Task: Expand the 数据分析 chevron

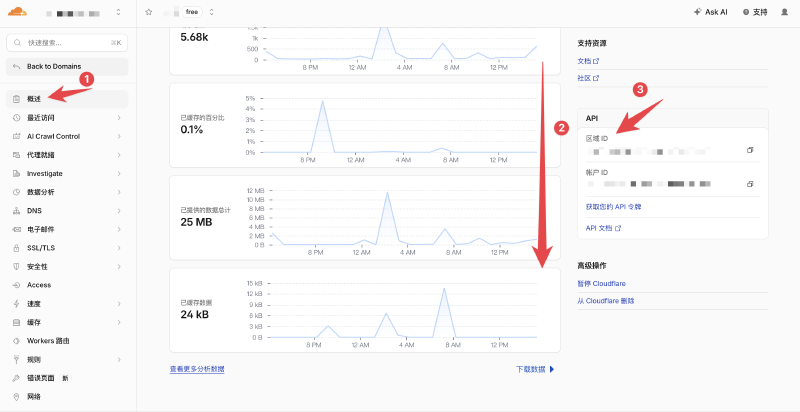Action: [119, 192]
